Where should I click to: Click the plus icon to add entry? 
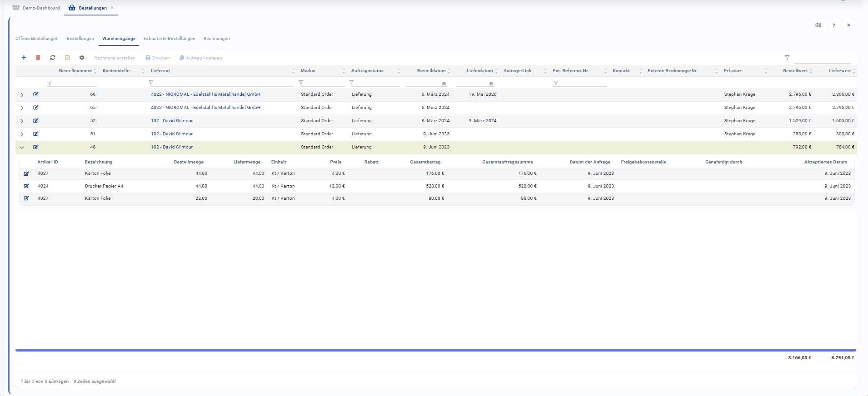24,58
